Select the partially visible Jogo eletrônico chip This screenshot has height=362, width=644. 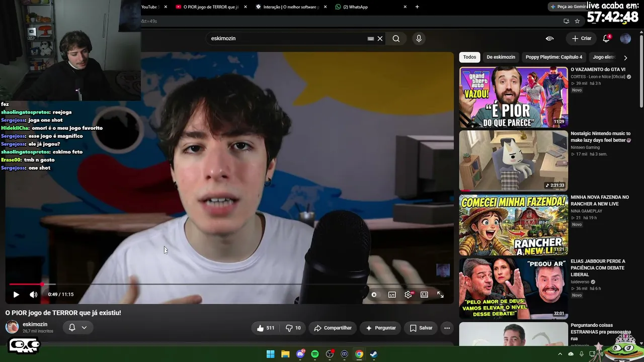point(604,57)
